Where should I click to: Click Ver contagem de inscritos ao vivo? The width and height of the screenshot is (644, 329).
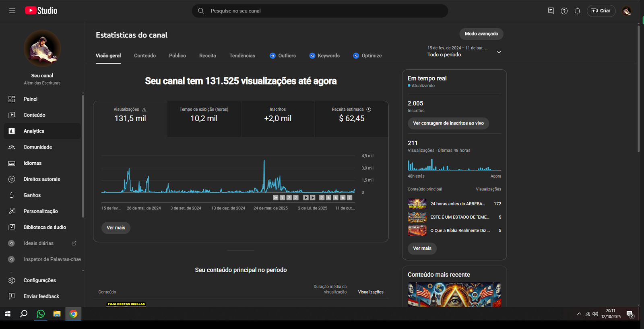point(448,123)
